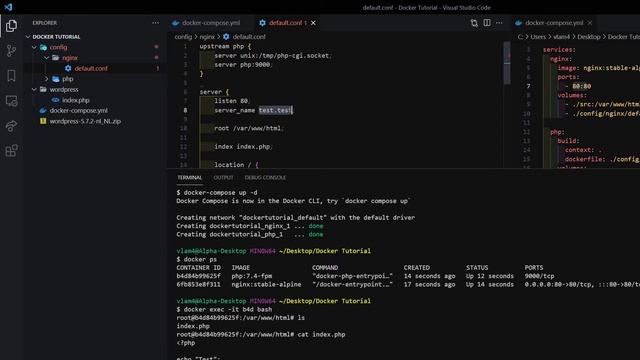This screenshot has height=360, width=640.
Task: Collapse the config folder
Action: point(34,47)
